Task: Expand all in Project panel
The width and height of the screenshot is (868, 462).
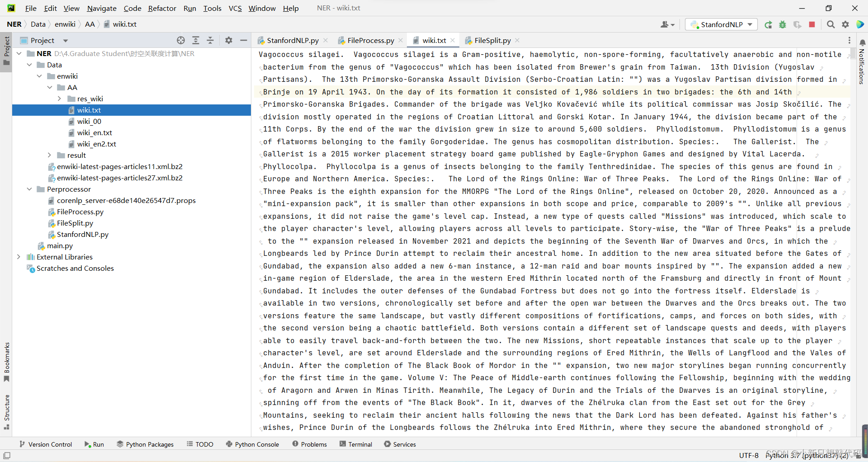Action: pos(196,40)
